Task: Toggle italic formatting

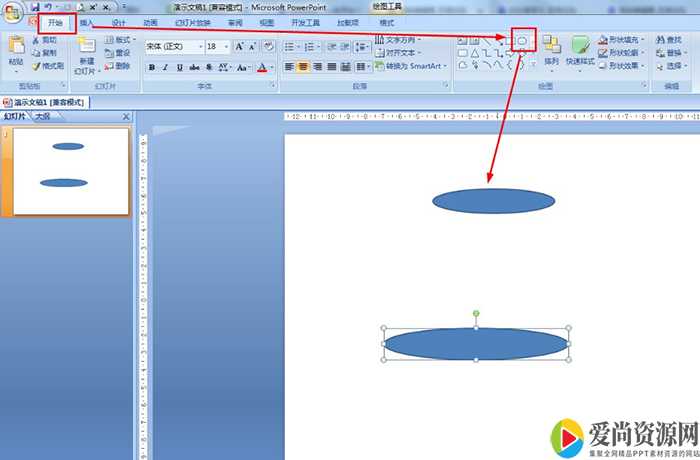Action: 166,67
